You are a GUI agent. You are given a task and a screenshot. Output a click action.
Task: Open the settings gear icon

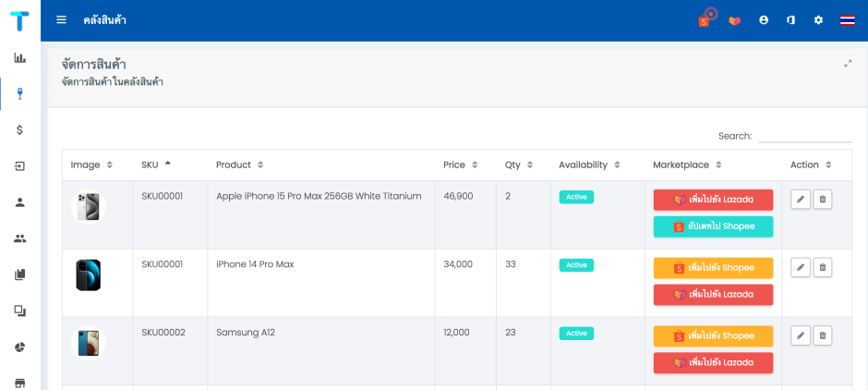pyautogui.click(x=818, y=20)
